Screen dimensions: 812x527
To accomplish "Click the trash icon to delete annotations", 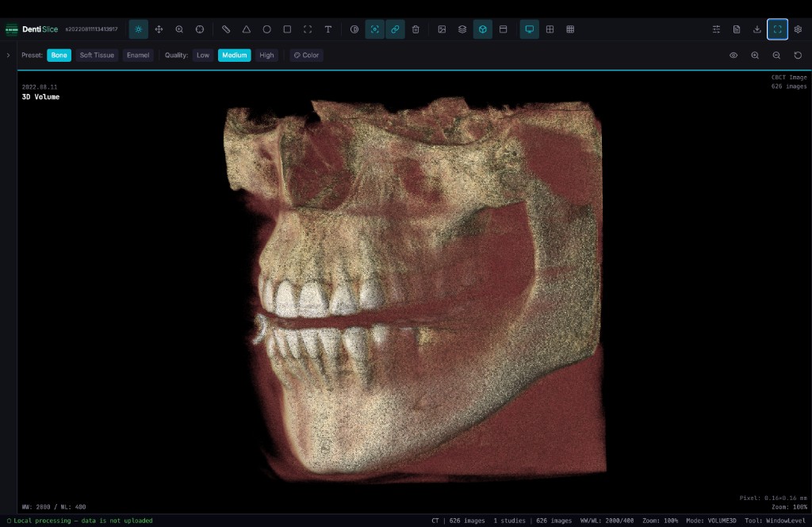I will pos(415,29).
